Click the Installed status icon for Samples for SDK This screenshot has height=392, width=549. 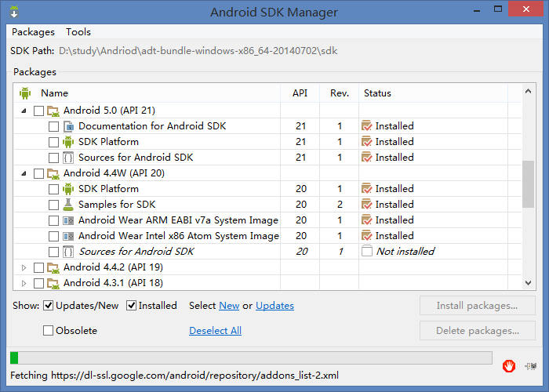366,205
